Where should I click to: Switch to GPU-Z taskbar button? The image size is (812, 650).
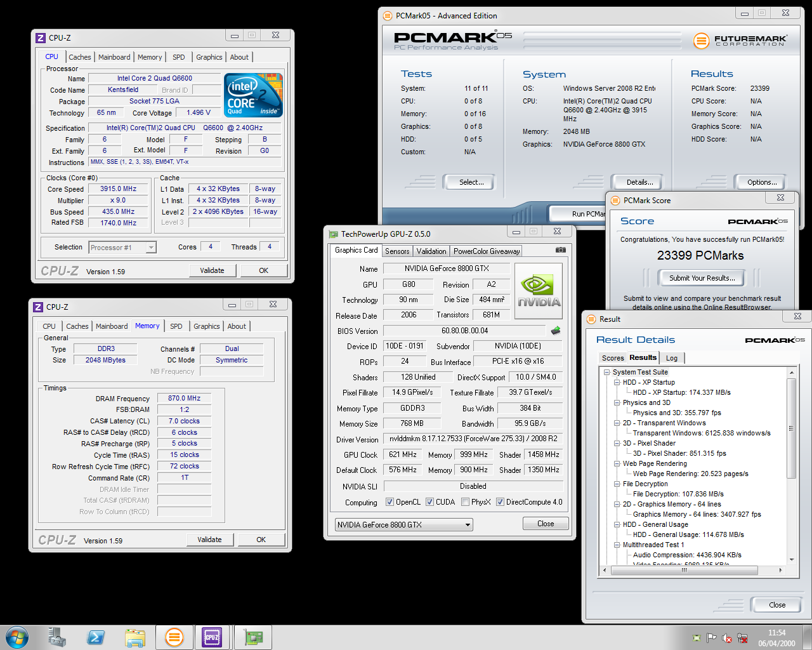254,637
